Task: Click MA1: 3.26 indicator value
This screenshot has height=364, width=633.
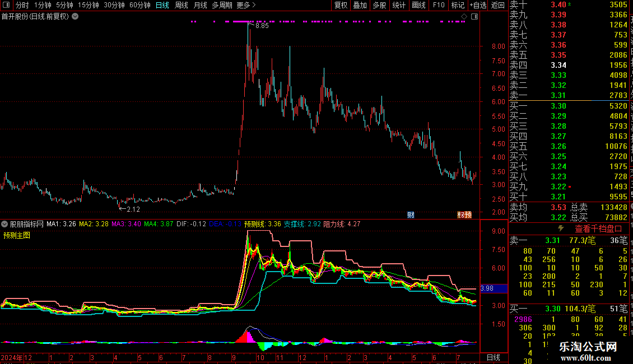Action: click(61, 224)
